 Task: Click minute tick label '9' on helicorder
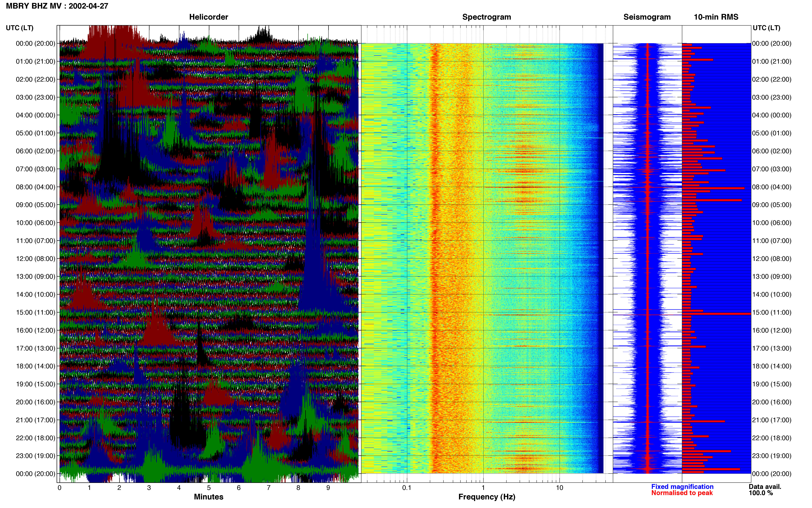click(x=328, y=488)
